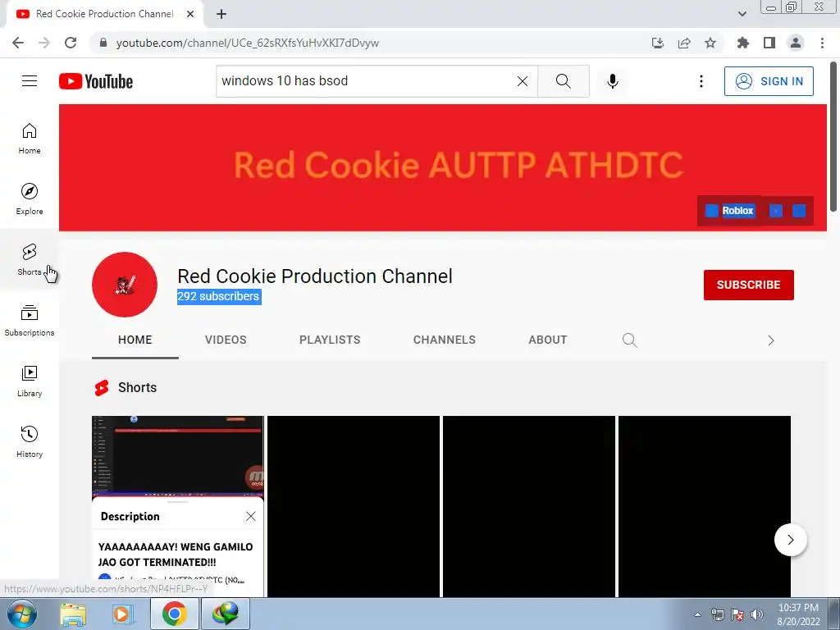Switch to the ABOUT tab
This screenshot has height=630, width=840.
coord(547,340)
